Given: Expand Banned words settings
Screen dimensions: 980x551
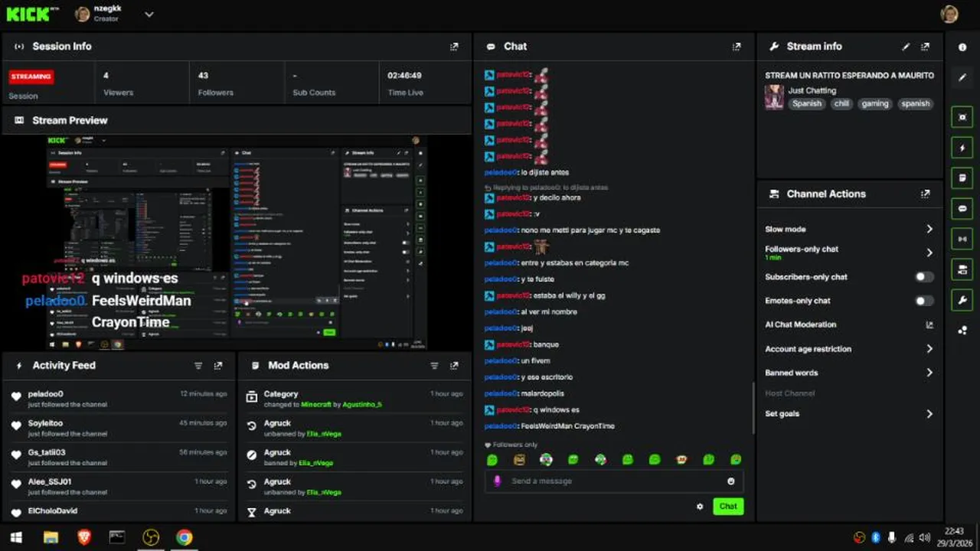Looking at the screenshot, I should 929,373.
